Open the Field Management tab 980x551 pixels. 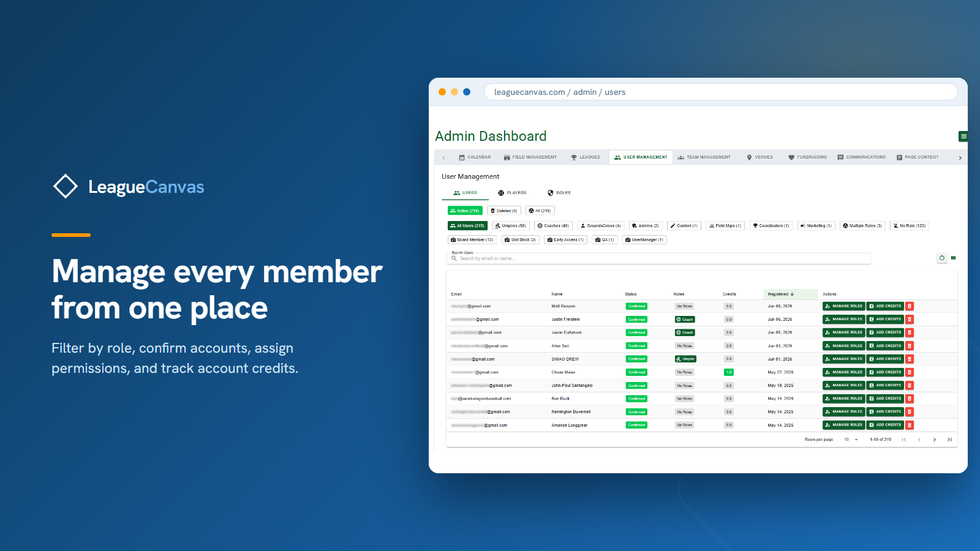point(530,157)
